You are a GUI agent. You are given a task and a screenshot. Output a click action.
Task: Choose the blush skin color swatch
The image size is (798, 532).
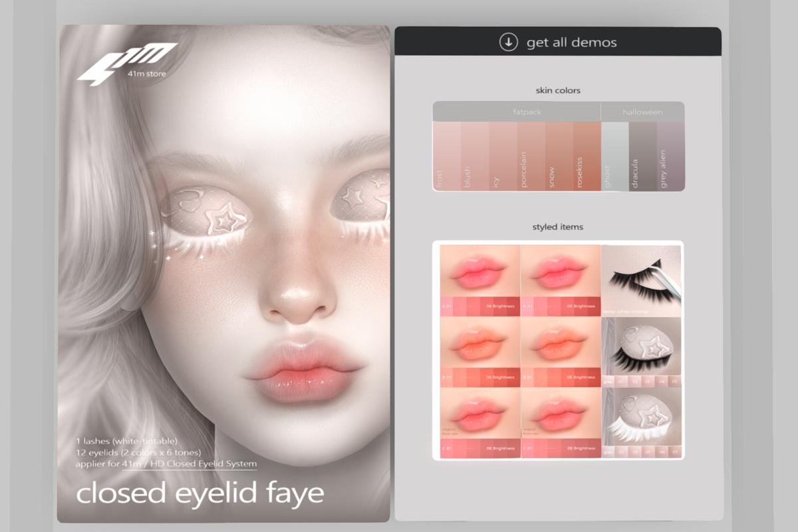tap(475, 157)
